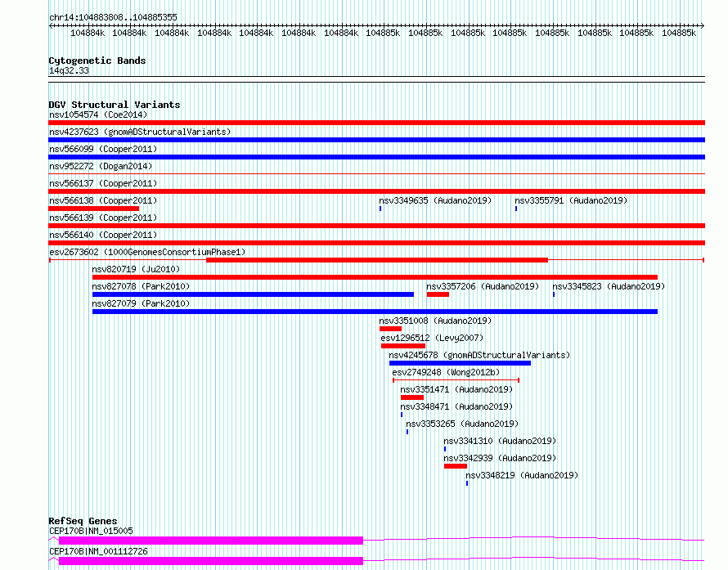Click the red bar under nsv1054574
This screenshot has width=728, height=570.
(x=376, y=123)
